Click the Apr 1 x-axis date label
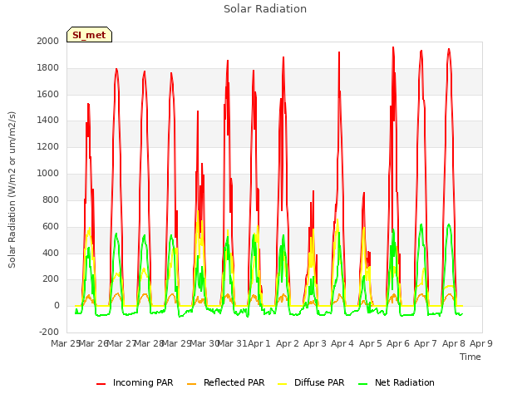Screen dimensions: 532x399 (259, 343)
